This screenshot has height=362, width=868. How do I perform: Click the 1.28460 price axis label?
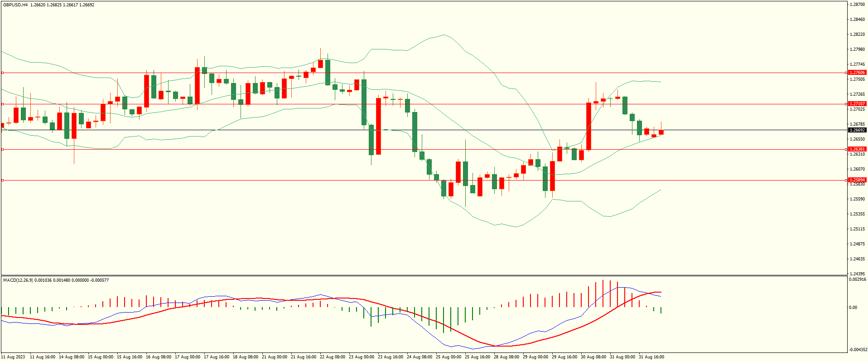pyautogui.click(x=858, y=20)
